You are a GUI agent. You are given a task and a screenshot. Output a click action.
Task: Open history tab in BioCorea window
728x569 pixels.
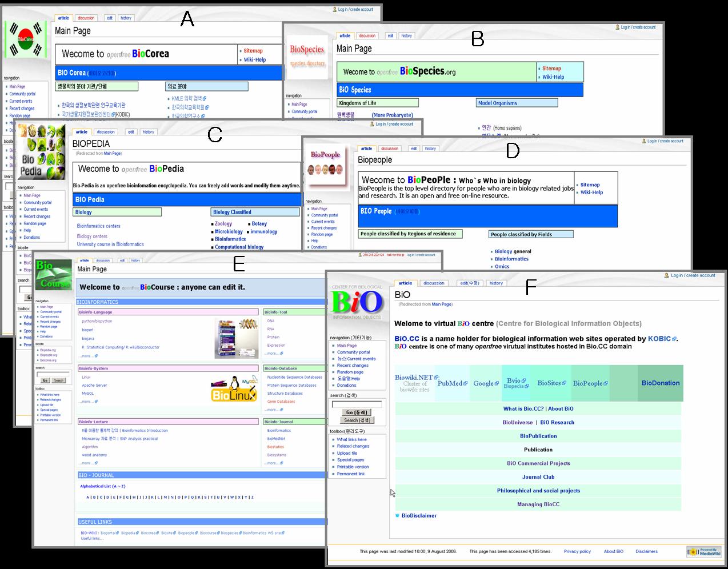tap(126, 18)
